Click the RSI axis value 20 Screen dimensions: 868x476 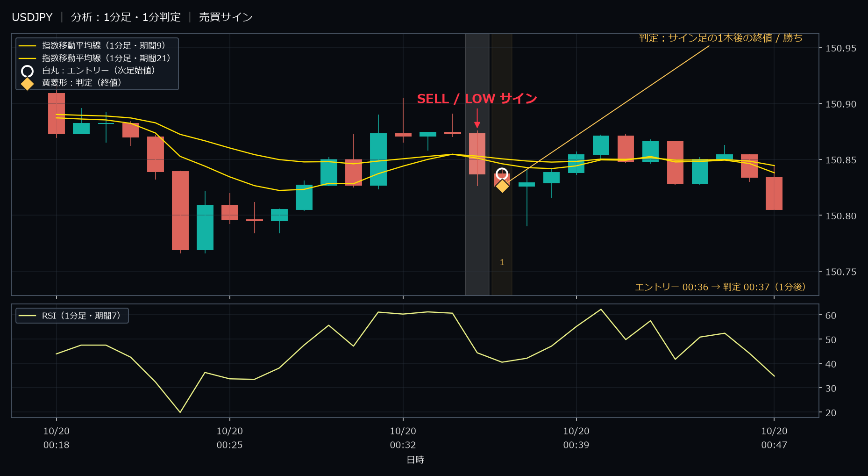point(831,413)
